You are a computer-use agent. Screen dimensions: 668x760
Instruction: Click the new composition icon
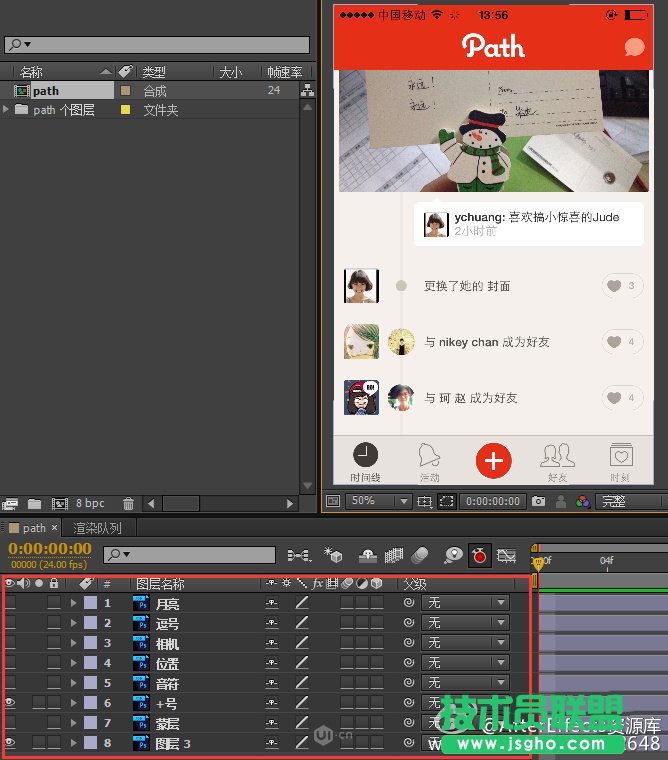click(x=59, y=504)
